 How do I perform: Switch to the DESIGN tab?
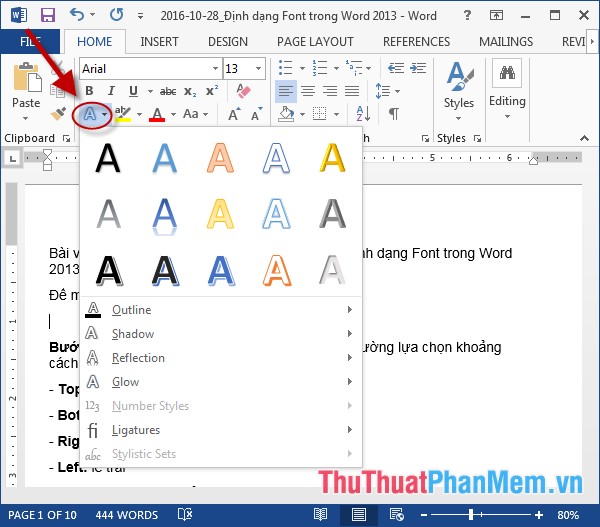coord(228,41)
